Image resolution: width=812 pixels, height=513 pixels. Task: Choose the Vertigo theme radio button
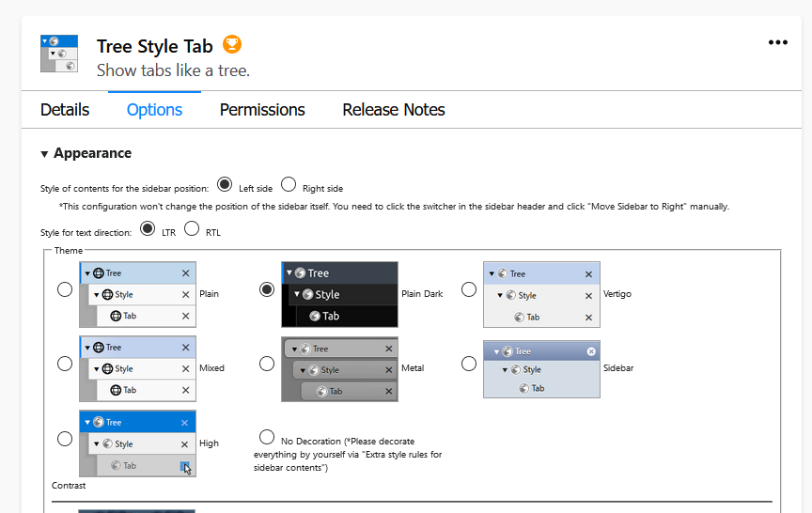pos(469,289)
